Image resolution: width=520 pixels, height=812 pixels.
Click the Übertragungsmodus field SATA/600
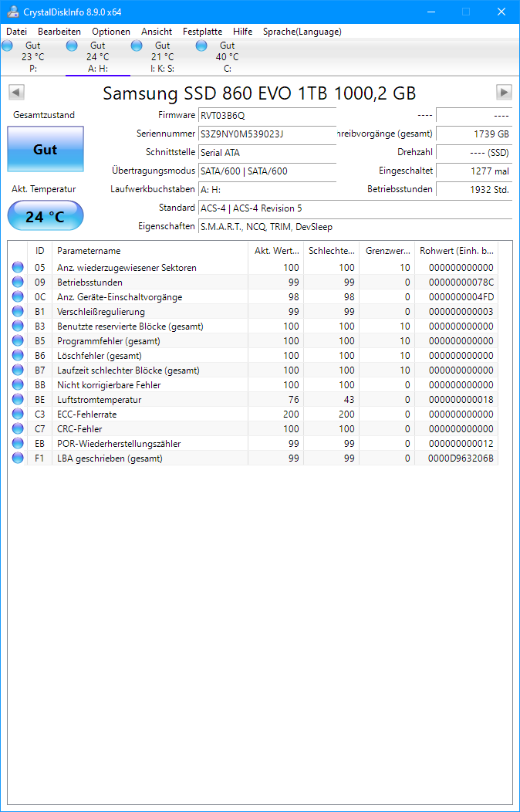268,171
